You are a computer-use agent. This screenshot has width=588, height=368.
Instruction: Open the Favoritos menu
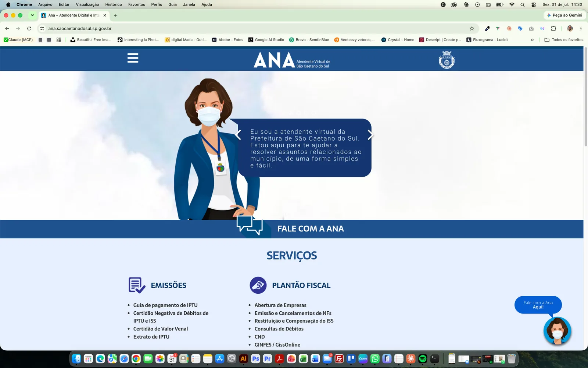(x=136, y=4)
